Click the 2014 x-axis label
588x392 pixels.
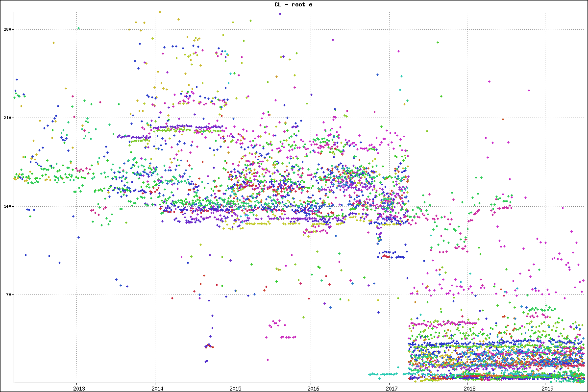pos(157,389)
